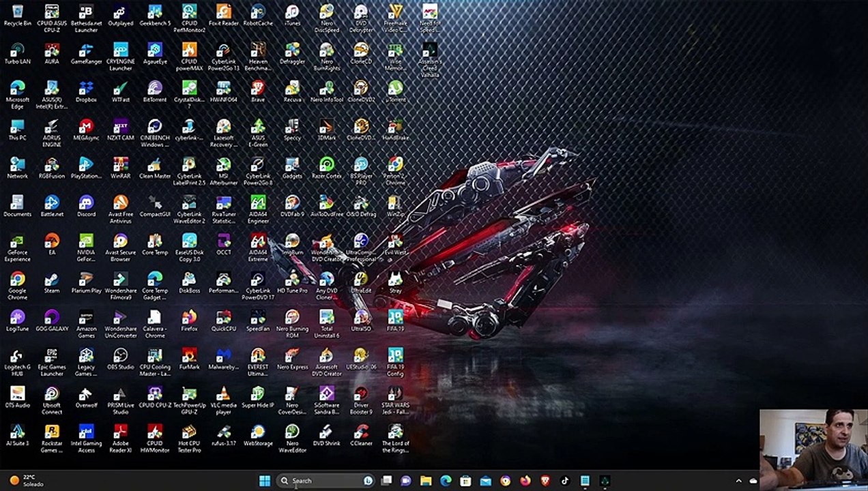The height and width of the screenshot is (491, 868).
Task: Launch Microsoft Edge from the taskbar
Action: [x=446, y=481]
